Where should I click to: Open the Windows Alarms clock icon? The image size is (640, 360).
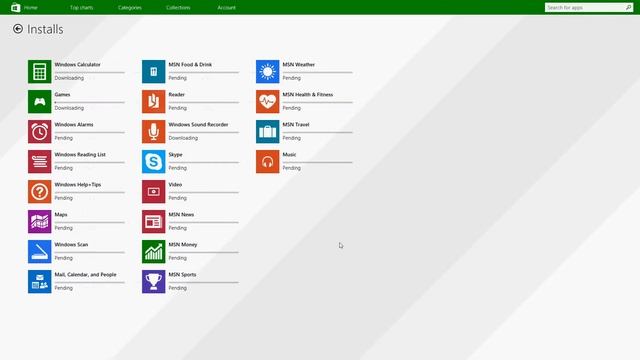pyautogui.click(x=40, y=131)
